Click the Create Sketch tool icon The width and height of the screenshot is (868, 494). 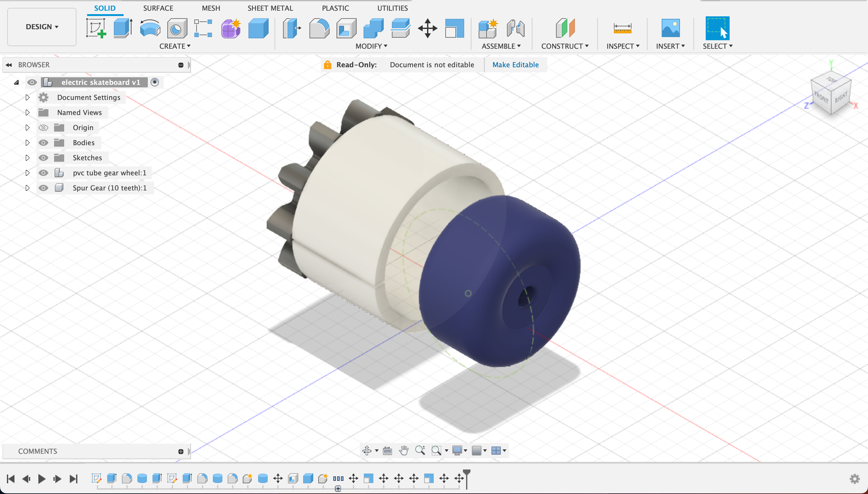point(96,28)
